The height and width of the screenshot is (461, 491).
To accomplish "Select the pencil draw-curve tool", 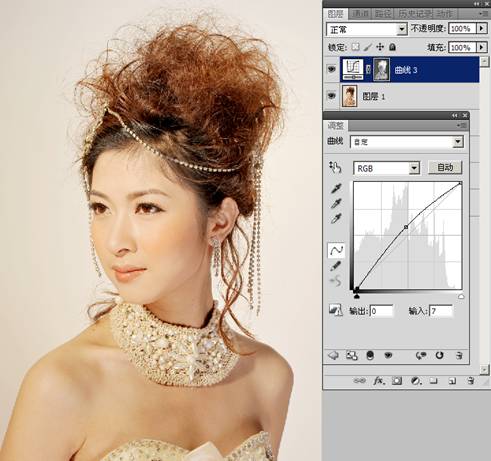I will pyautogui.click(x=336, y=266).
